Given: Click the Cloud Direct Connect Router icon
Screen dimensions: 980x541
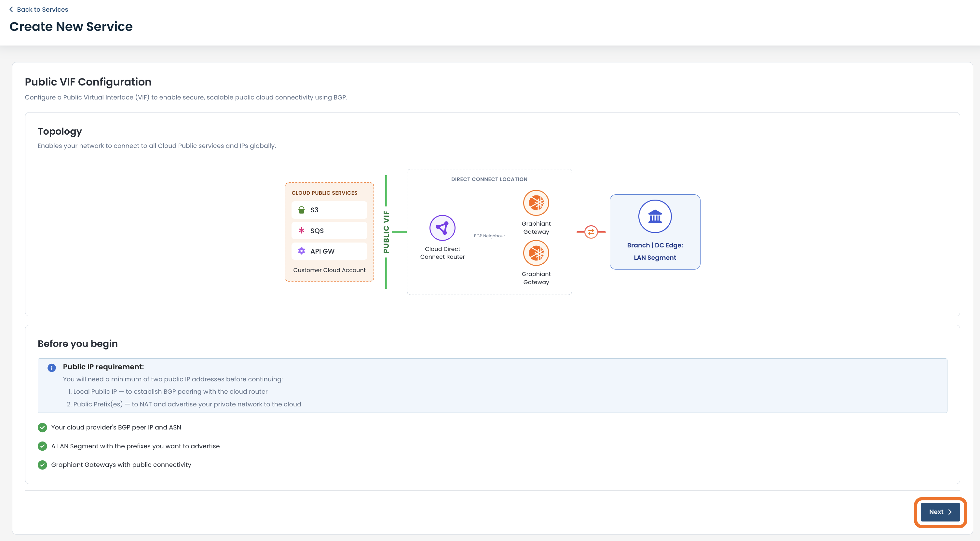Looking at the screenshot, I should click(x=442, y=228).
